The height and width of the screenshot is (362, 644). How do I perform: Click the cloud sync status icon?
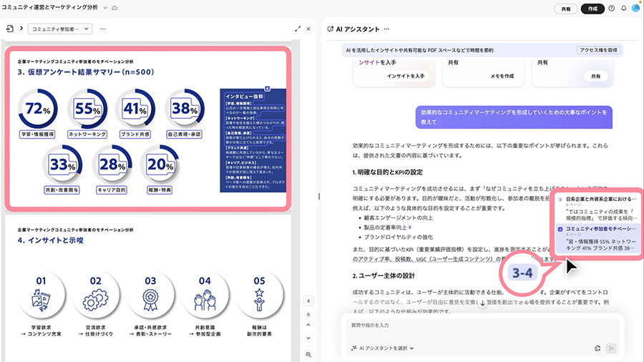pyautogui.click(x=114, y=8)
